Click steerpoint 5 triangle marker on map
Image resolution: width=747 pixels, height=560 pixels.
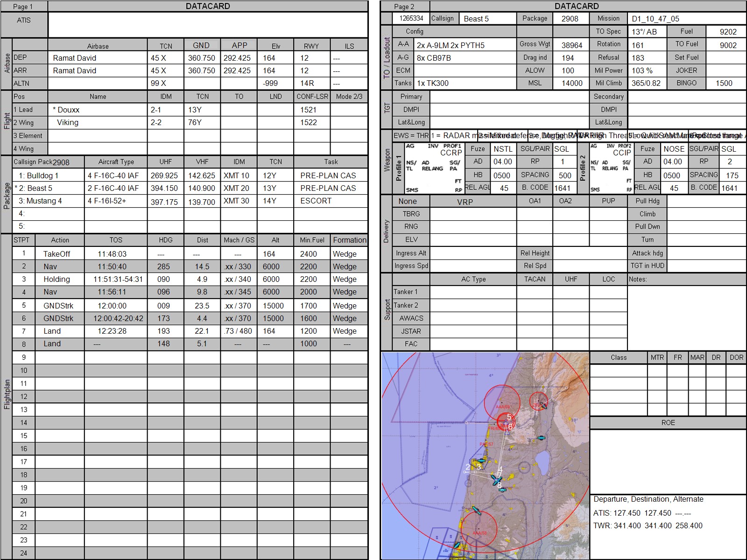tap(506, 423)
